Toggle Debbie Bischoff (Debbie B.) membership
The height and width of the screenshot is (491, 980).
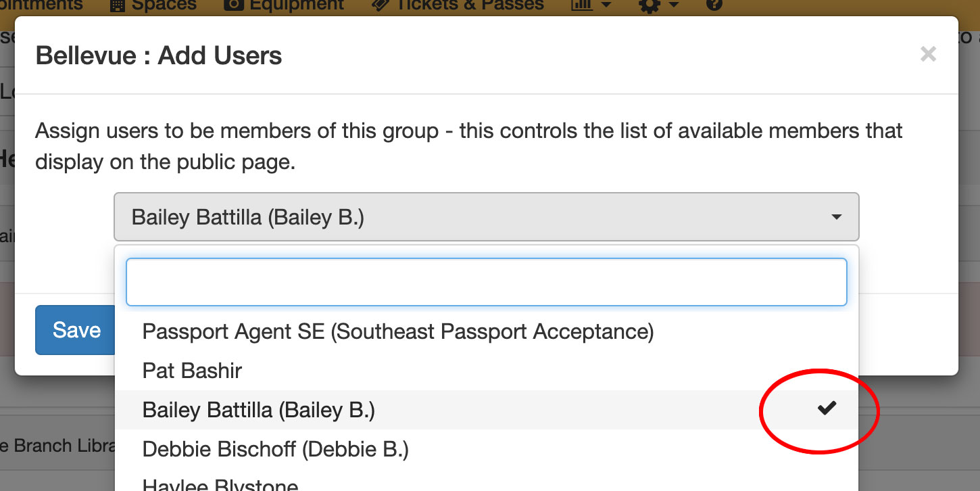click(487, 449)
